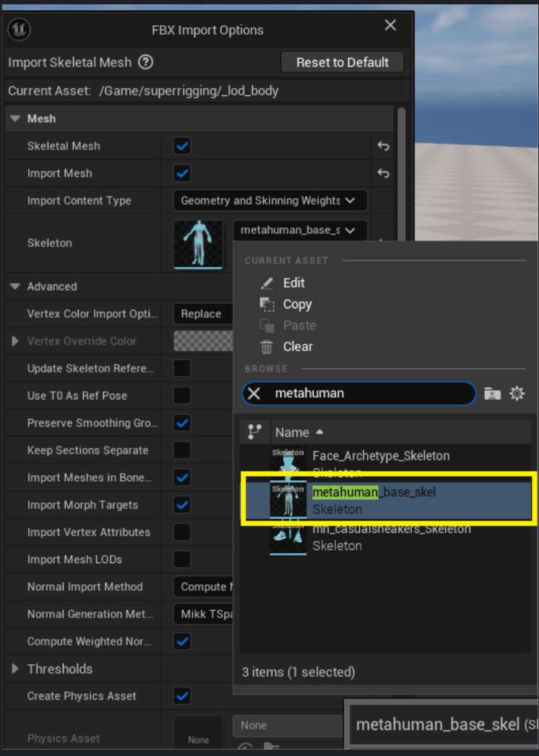539x756 pixels.
Task: Clear the metahuman search with X icon
Action: pyautogui.click(x=254, y=394)
